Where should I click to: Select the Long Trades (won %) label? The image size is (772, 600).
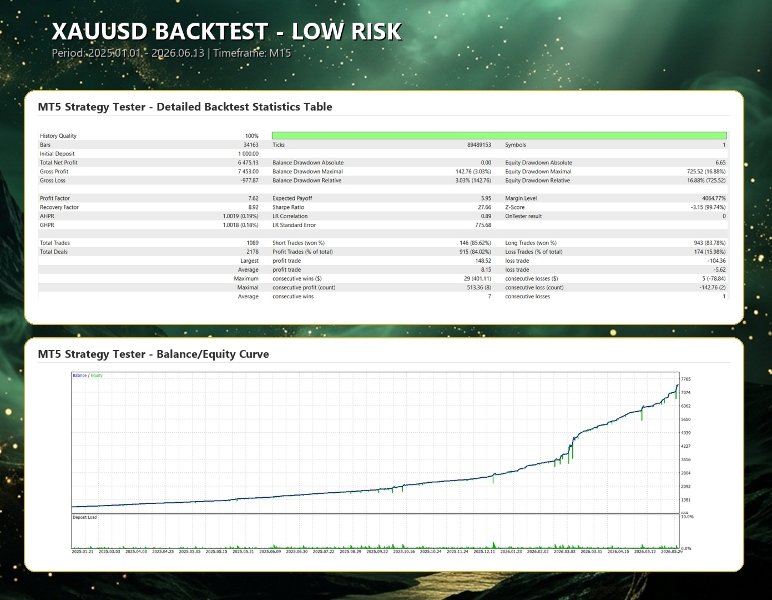531,243
